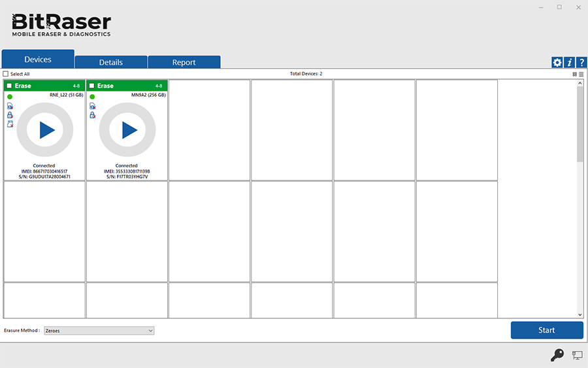Check the Erase box for RNE_L22
Image resolution: width=588 pixels, height=368 pixels.
[9, 86]
